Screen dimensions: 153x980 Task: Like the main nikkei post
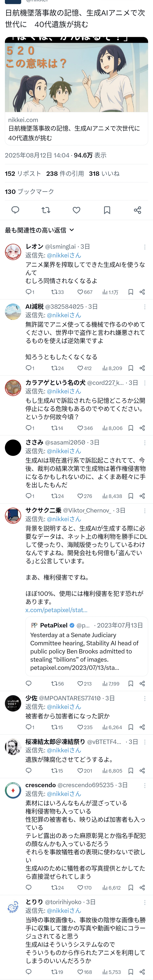click(76, 210)
